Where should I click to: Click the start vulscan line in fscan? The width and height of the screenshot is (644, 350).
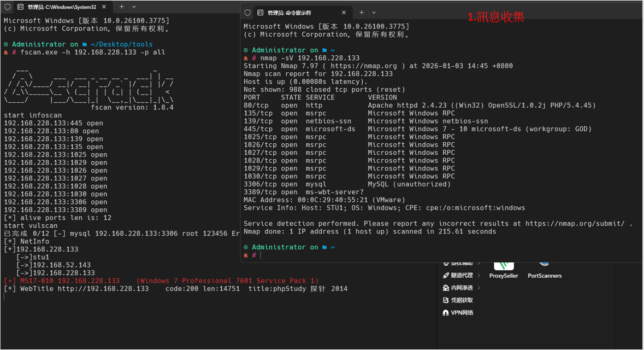pos(31,226)
